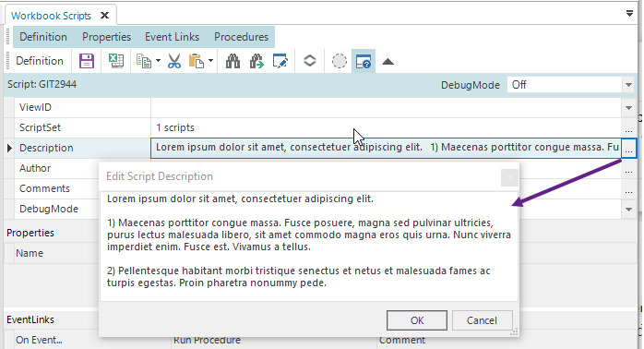
Task: Click the ScriptSet ellipsis button
Action: (x=628, y=128)
